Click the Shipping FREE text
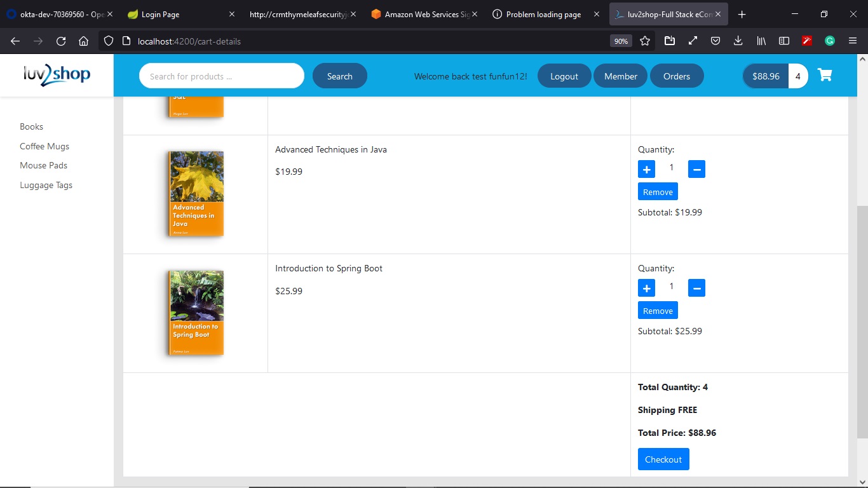This screenshot has height=488, width=868. click(x=667, y=410)
